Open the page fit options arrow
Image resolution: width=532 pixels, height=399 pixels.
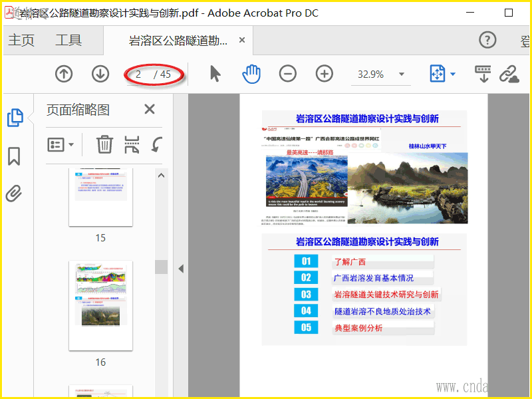tap(453, 74)
